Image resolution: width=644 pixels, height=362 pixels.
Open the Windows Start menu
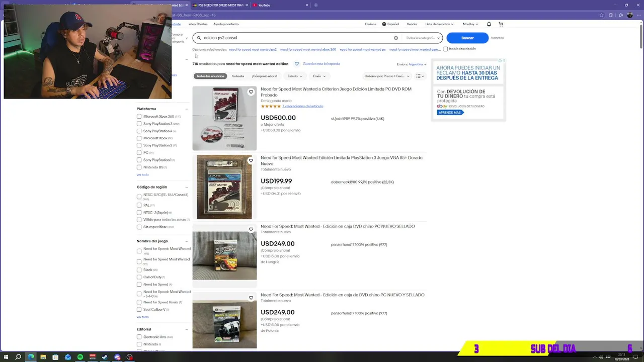(x=6, y=357)
